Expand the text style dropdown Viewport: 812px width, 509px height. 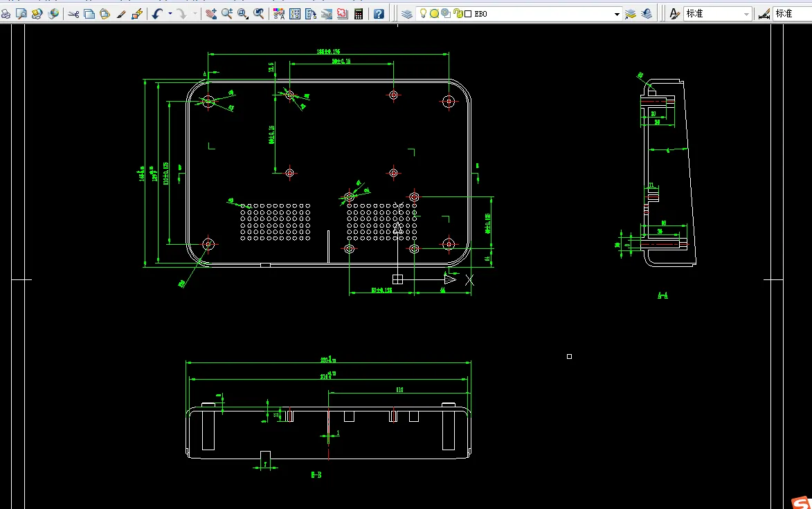tap(746, 14)
